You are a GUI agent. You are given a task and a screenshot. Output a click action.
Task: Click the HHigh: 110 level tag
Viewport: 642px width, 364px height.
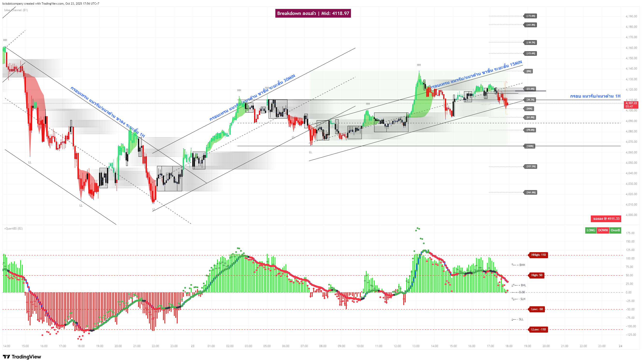(x=538, y=255)
